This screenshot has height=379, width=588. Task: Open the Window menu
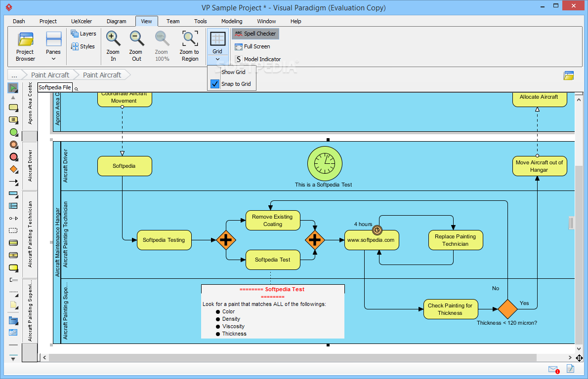click(x=266, y=21)
